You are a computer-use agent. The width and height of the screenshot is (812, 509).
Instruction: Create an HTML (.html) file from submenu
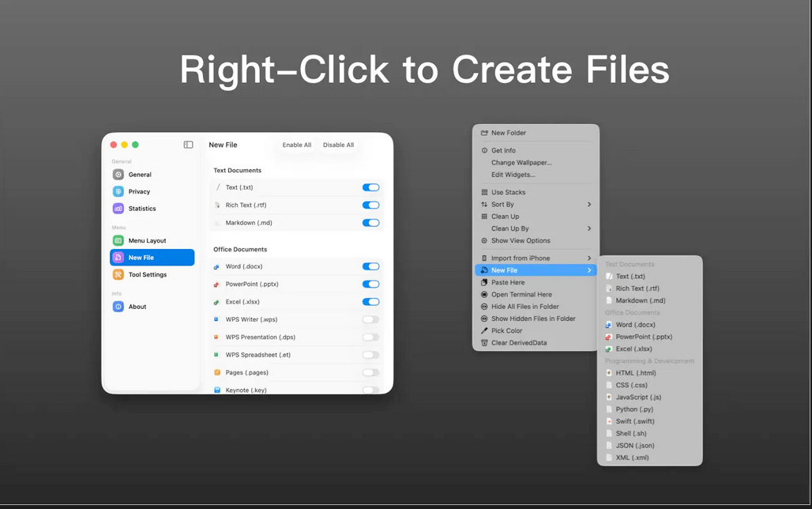coord(635,373)
